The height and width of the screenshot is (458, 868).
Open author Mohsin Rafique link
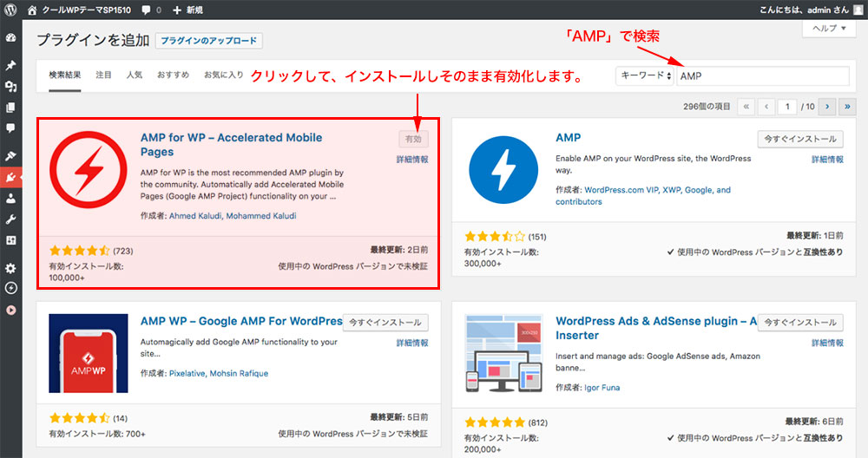pos(239,373)
